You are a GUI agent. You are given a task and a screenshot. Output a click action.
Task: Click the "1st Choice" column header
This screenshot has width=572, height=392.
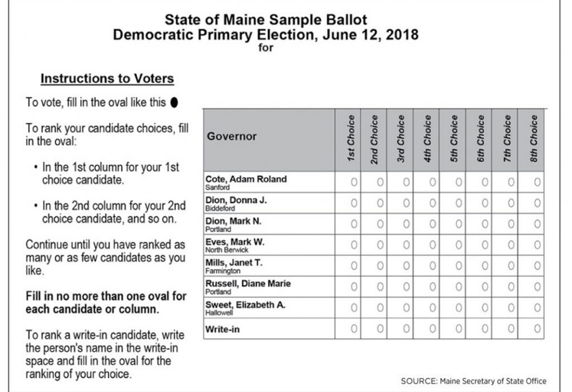351,139
